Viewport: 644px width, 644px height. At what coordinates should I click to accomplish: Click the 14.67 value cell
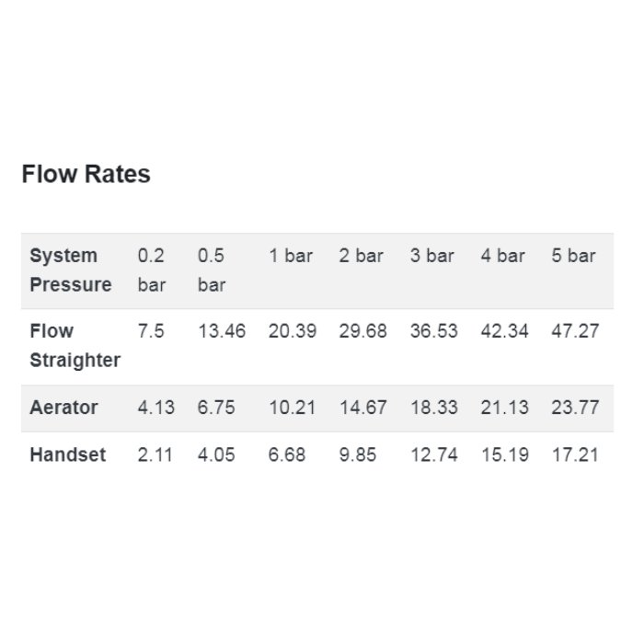(363, 408)
